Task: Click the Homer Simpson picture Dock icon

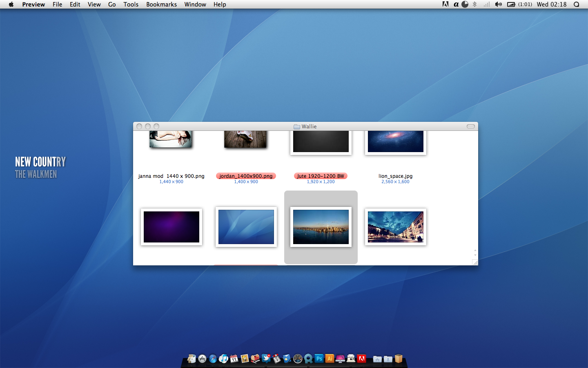Action: pos(245,359)
